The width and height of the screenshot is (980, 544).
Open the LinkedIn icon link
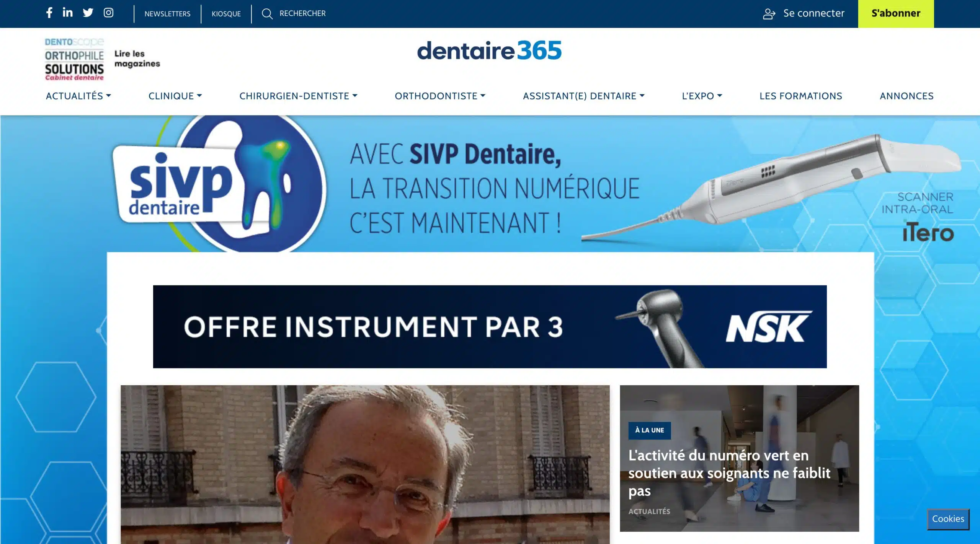point(67,13)
